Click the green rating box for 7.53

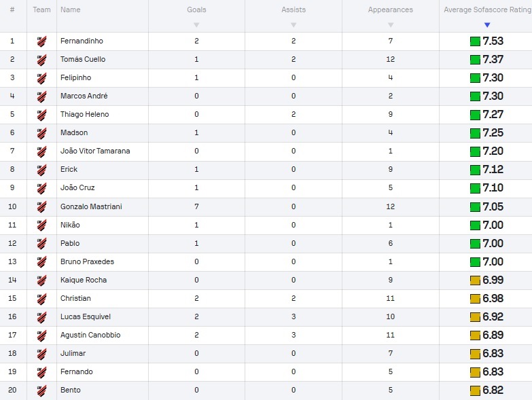[x=475, y=41]
